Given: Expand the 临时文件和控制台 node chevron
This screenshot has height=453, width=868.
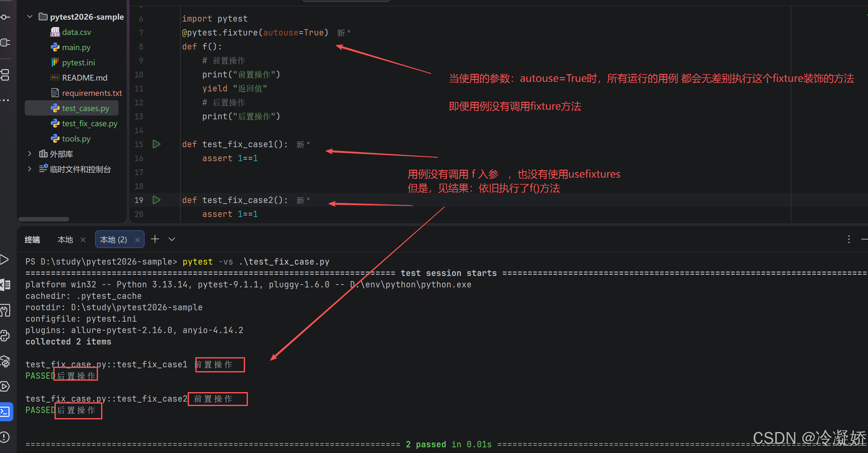Looking at the screenshot, I should click(30, 169).
